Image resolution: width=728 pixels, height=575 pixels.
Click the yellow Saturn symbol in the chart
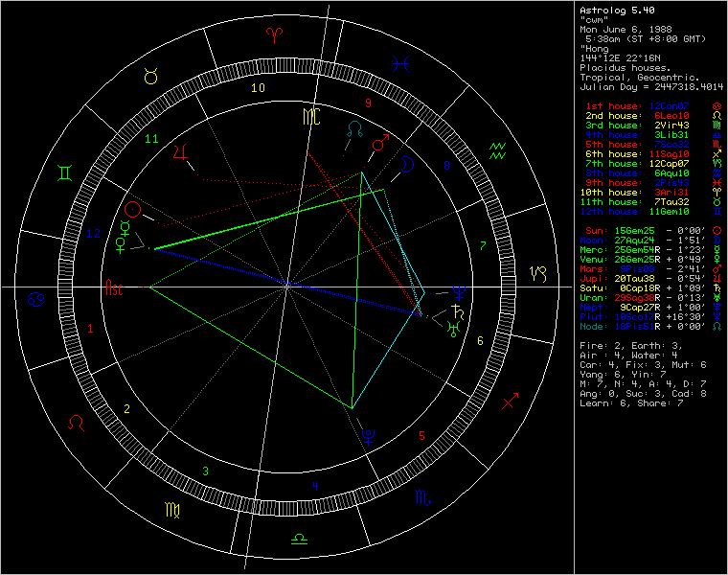[x=457, y=311]
